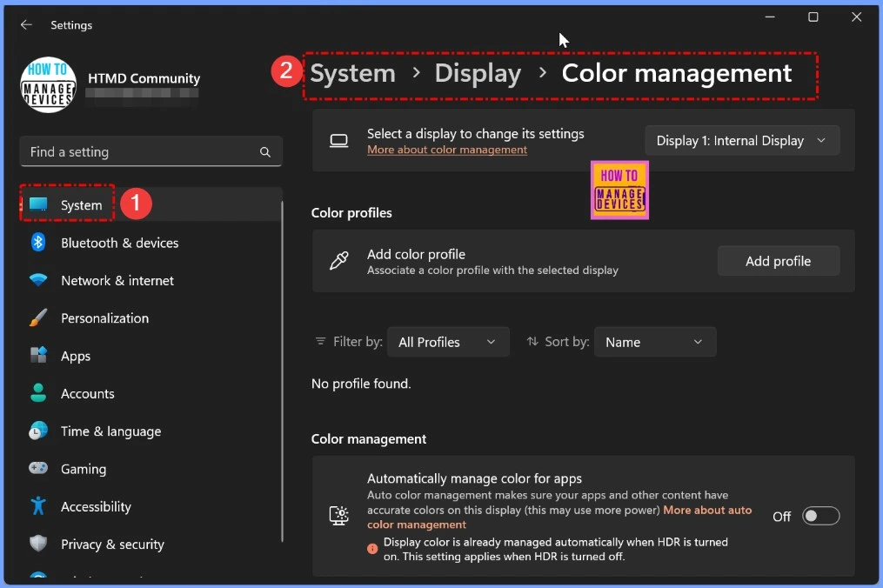883x588 pixels.
Task: Click the Network Wi-Fi icon in sidebar
Action: pyautogui.click(x=38, y=280)
